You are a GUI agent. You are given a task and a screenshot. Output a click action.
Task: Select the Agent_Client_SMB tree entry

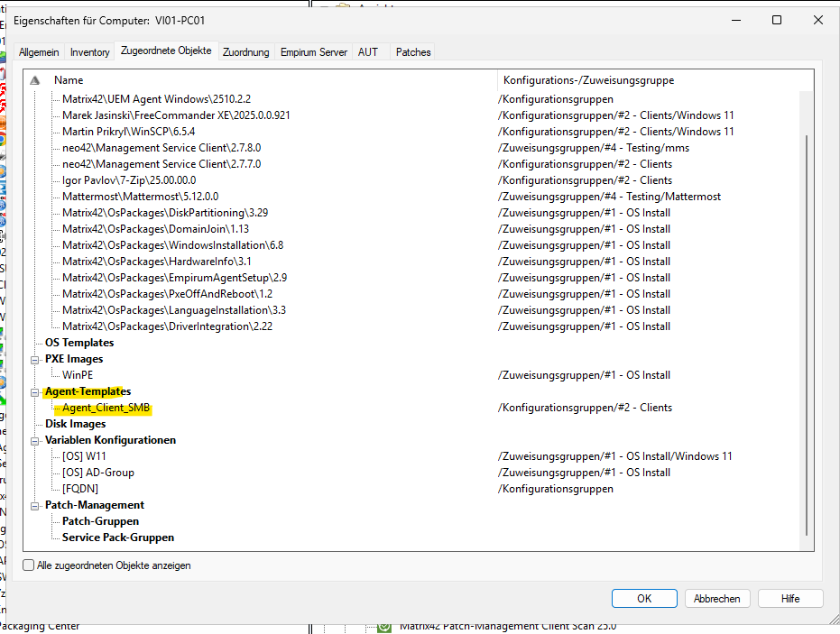[106, 408]
